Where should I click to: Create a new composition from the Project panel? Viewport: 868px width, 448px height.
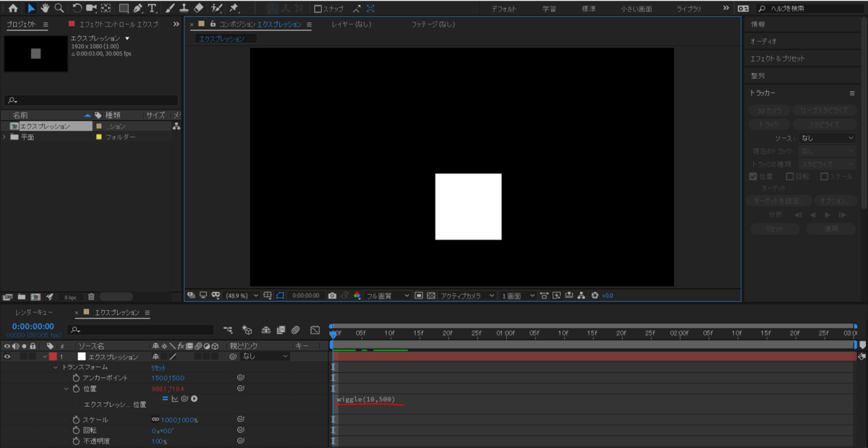click(x=35, y=296)
